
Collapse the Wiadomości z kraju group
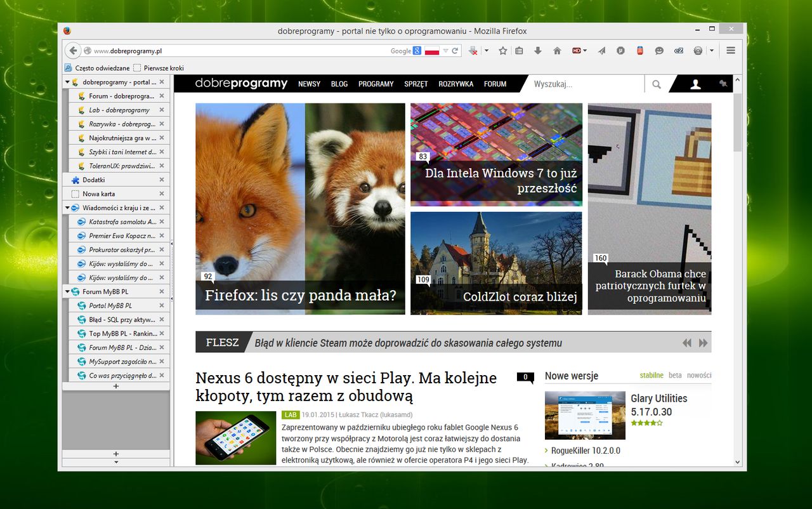(69, 207)
